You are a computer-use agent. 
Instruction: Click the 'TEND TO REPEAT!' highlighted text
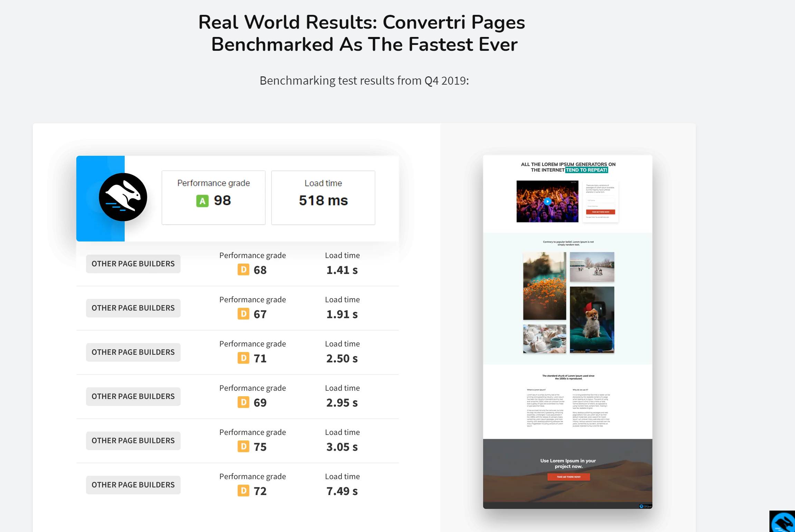pos(586,170)
